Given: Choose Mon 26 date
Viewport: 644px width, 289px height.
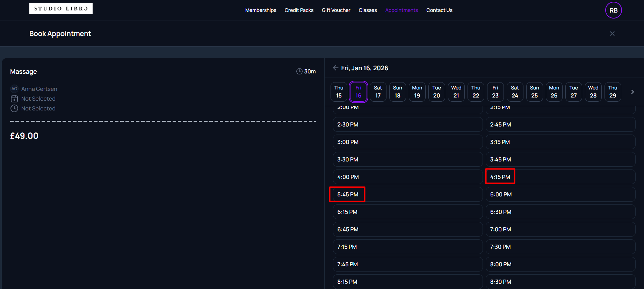Looking at the screenshot, I should point(554,92).
